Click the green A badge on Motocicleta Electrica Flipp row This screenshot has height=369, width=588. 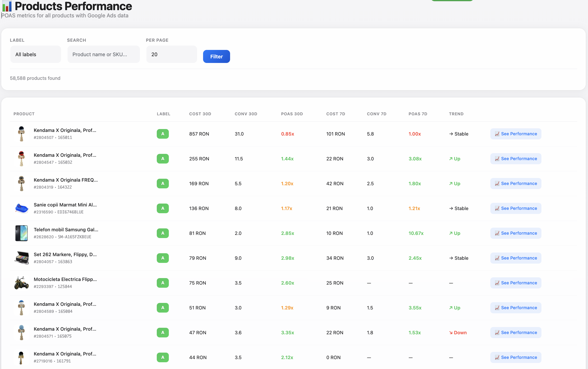163,283
